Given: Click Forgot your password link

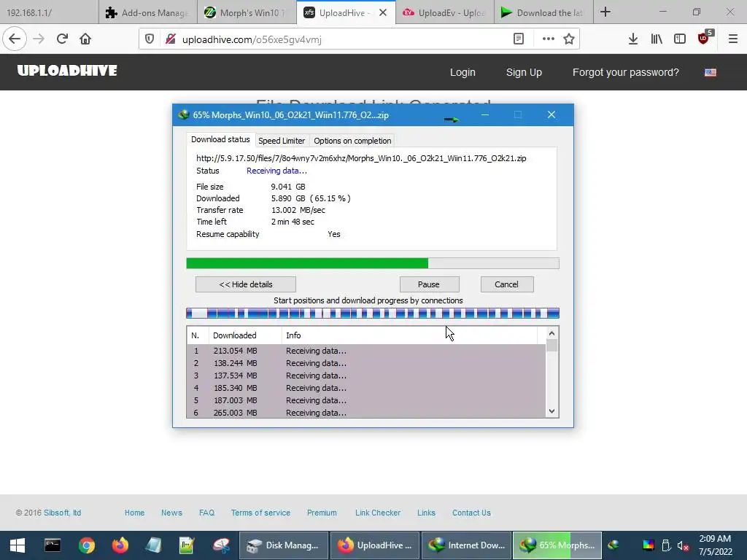Looking at the screenshot, I should [625, 72].
